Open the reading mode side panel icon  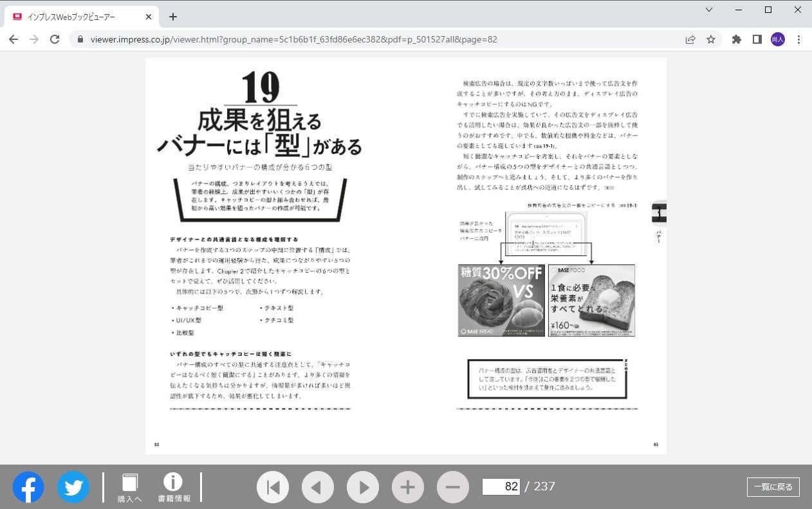click(757, 39)
